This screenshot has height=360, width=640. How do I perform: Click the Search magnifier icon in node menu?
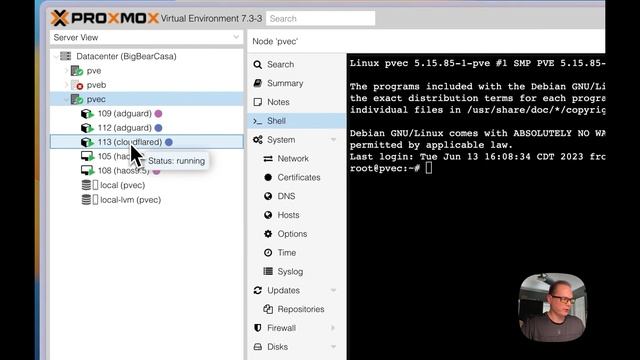click(257, 64)
